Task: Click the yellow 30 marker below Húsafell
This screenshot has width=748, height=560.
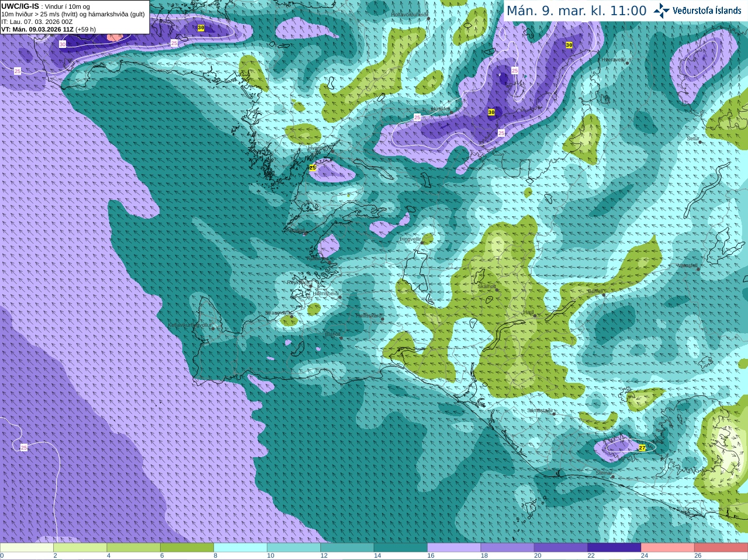Action: pos(491,112)
